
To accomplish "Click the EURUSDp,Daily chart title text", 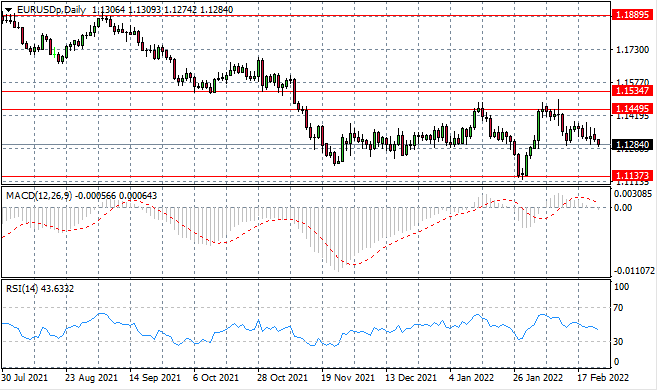I will click(x=52, y=10).
